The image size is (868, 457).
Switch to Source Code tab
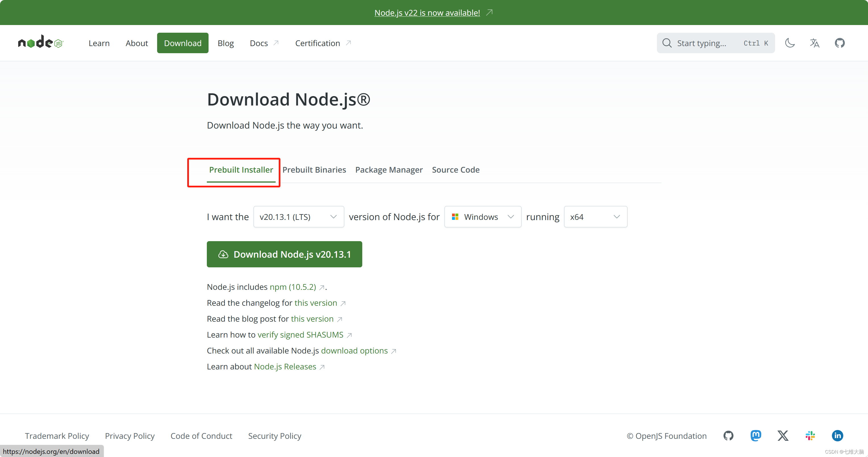pos(455,170)
